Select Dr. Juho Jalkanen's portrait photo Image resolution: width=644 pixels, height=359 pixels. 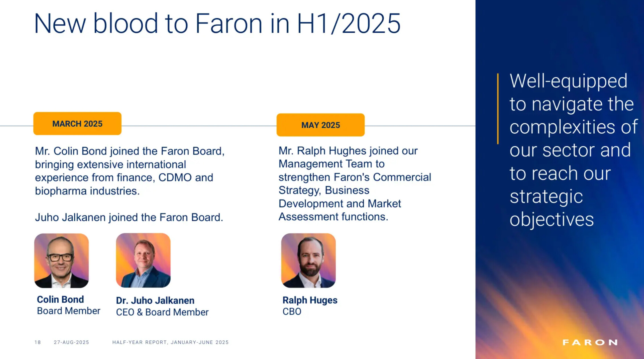point(143,260)
